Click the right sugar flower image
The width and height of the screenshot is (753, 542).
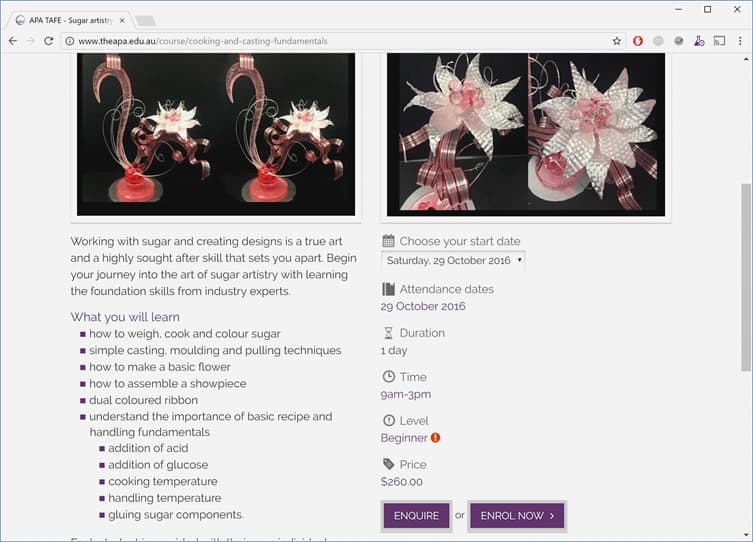click(525, 133)
